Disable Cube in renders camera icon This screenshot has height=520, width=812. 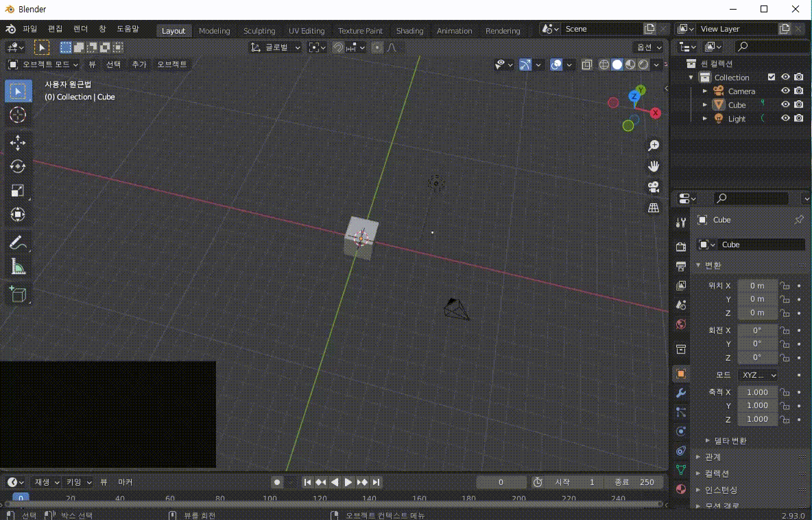click(x=799, y=105)
